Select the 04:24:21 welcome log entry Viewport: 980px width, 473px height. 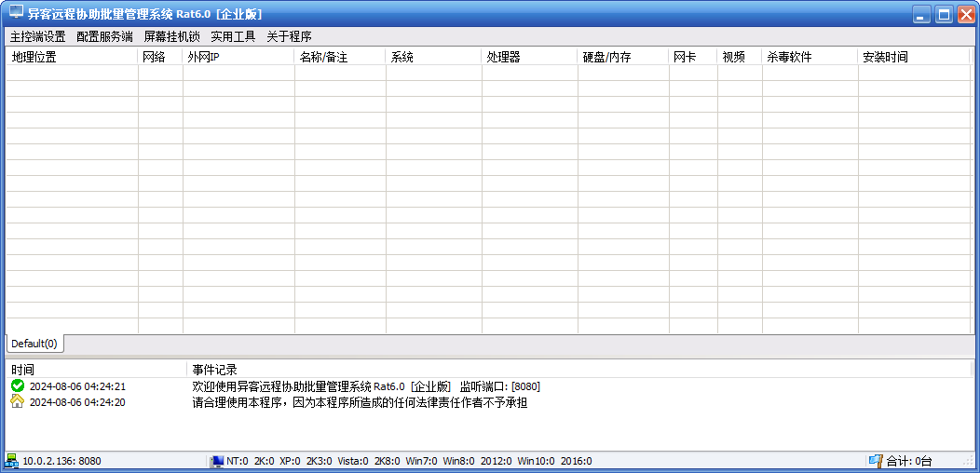[x=365, y=386]
